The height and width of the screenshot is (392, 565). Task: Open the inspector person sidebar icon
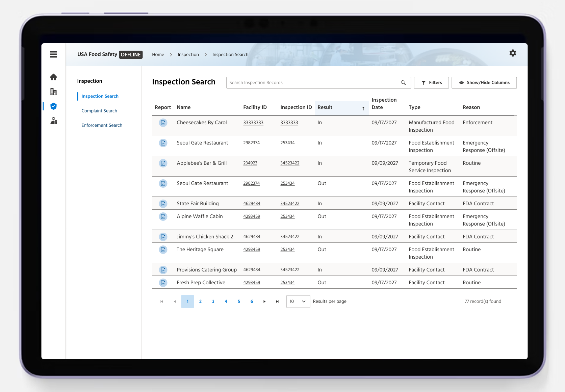[x=54, y=121]
